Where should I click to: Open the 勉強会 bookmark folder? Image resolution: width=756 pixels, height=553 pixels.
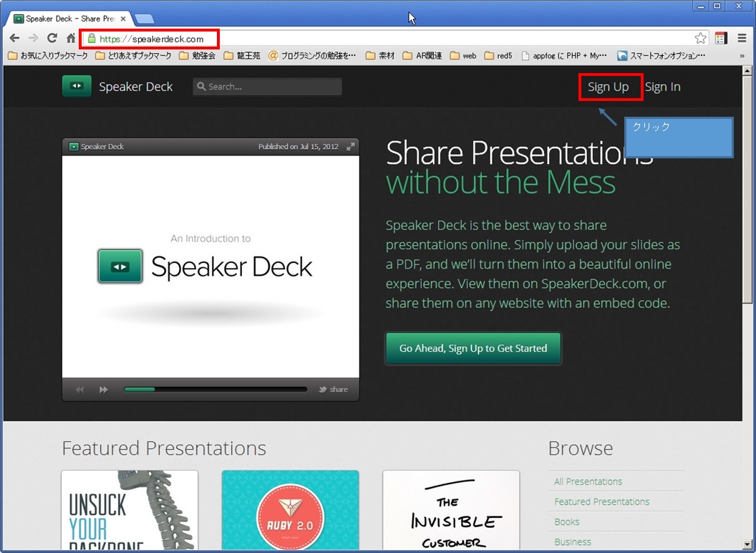(197, 55)
